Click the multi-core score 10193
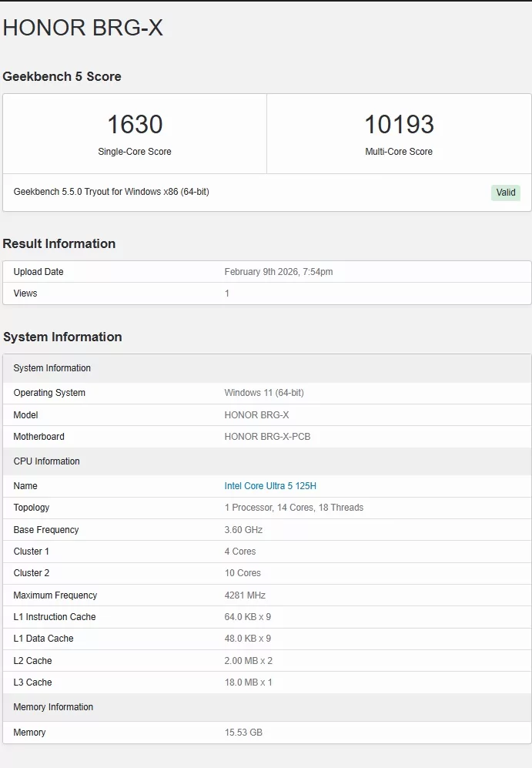532x768 pixels. point(399,125)
